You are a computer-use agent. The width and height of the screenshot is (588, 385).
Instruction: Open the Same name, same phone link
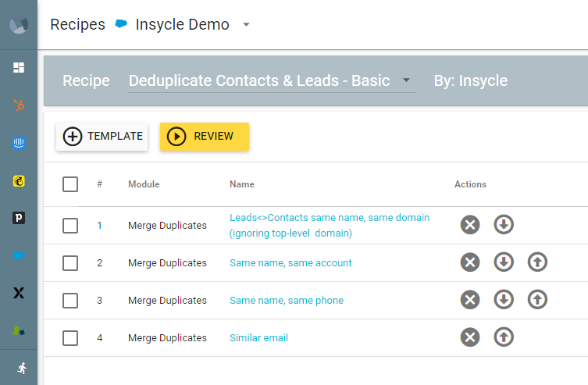[287, 301]
